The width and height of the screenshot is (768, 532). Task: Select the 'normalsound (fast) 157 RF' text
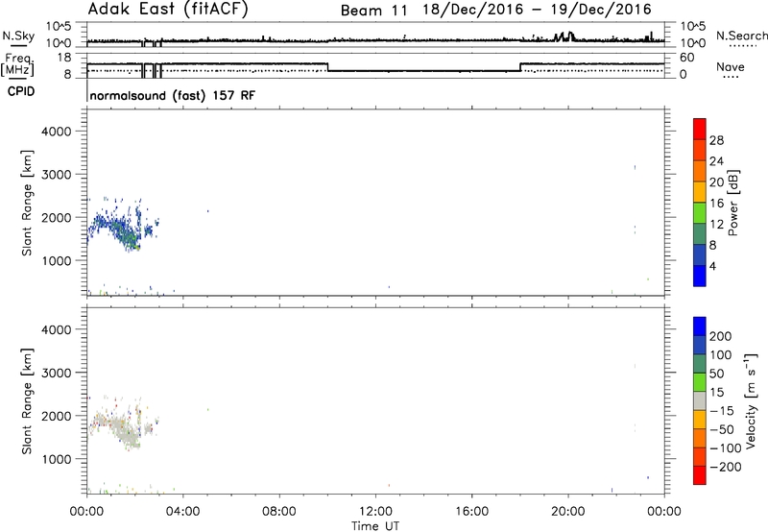(173, 95)
